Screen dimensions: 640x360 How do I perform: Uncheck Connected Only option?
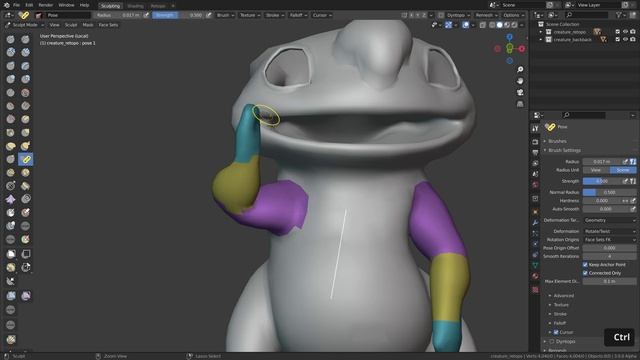click(585, 273)
